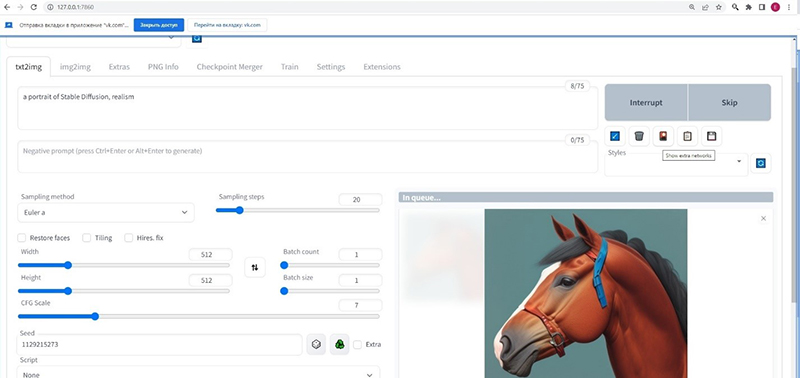The image size is (800, 378).
Task: Click the tab-sharing cast icon in infobar
Action: tap(9, 25)
